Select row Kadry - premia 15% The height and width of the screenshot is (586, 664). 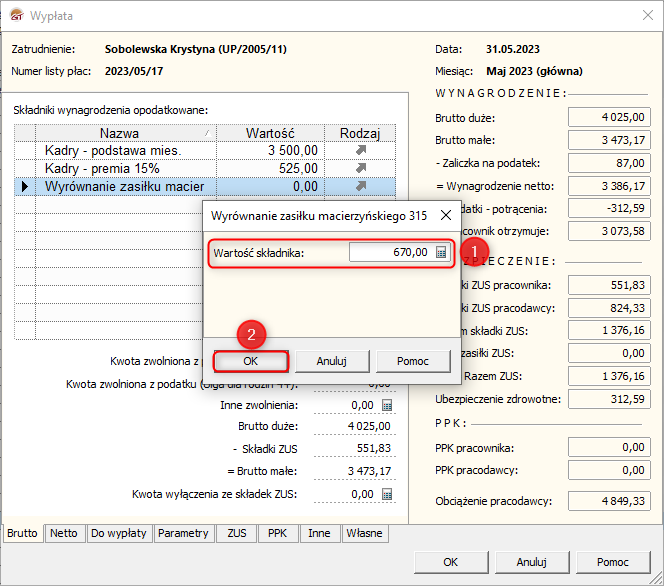coord(205,168)
